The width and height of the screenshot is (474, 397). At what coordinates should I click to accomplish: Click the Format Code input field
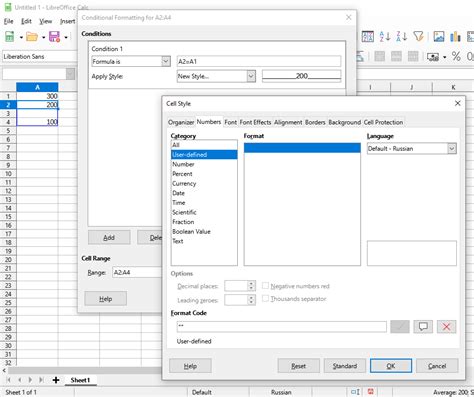point(282,327)
